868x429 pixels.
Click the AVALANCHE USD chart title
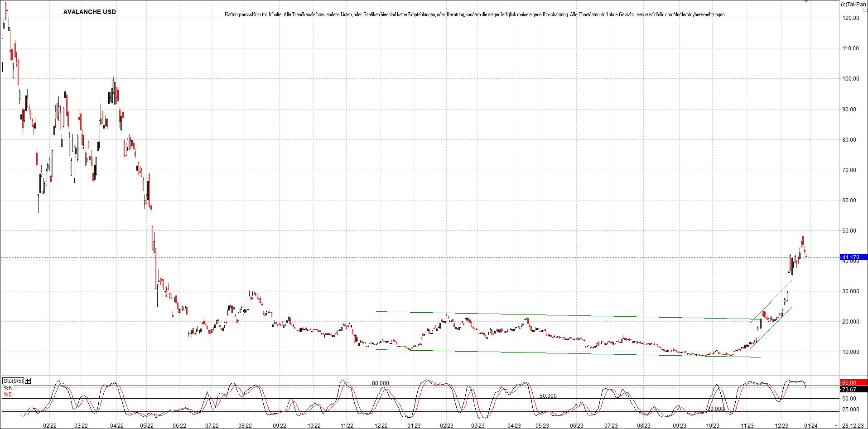point(89,12)
